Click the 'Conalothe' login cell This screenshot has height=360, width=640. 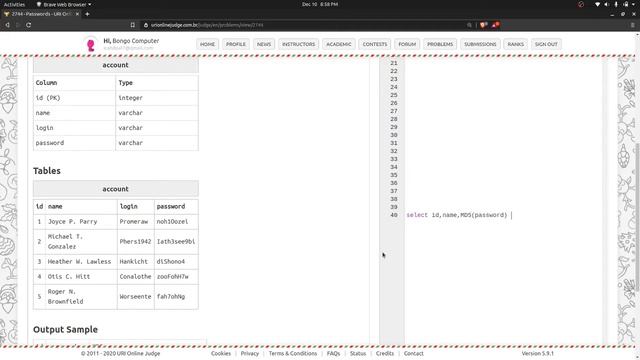136,277
